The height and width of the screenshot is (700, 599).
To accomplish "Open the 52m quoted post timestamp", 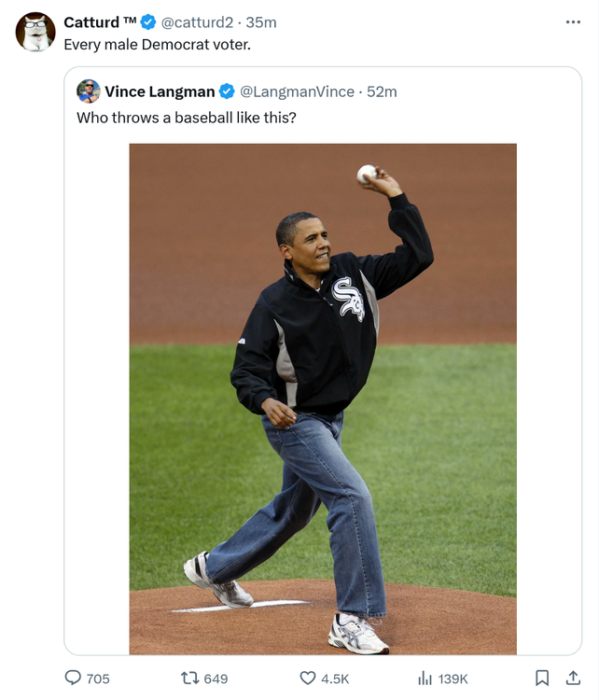I will [383, 91].
